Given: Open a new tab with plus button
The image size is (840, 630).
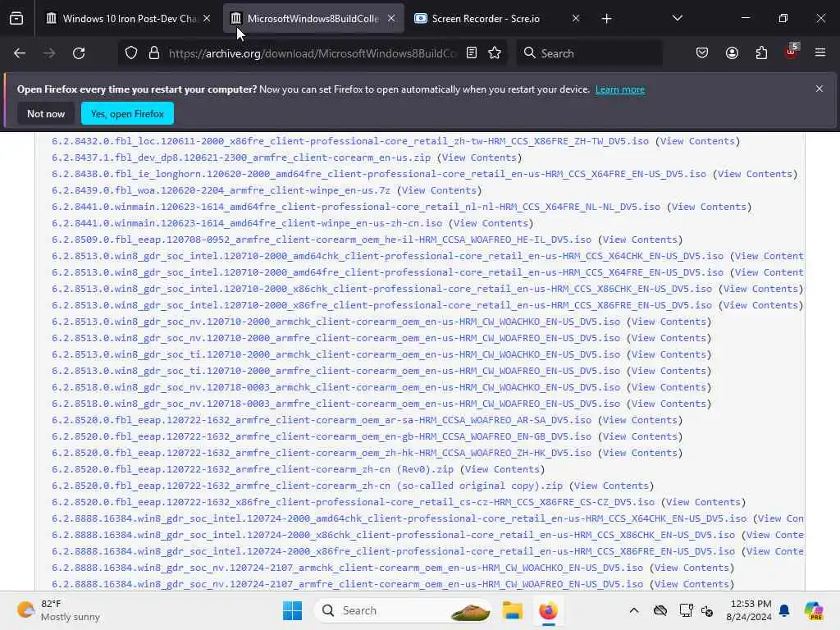Looking at the screenshot, I should click(606, 19).
